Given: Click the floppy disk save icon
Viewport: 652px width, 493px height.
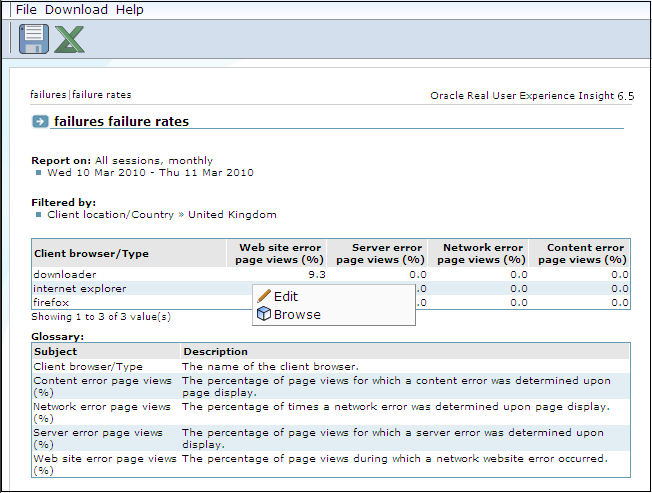Looking at the screenshot, I should click(34, 39).
